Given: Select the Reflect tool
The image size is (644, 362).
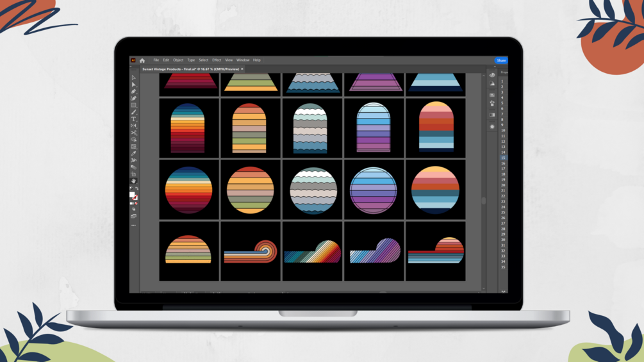Looking at the screenshot, I should pyautogui.click(x=133, y=126).
